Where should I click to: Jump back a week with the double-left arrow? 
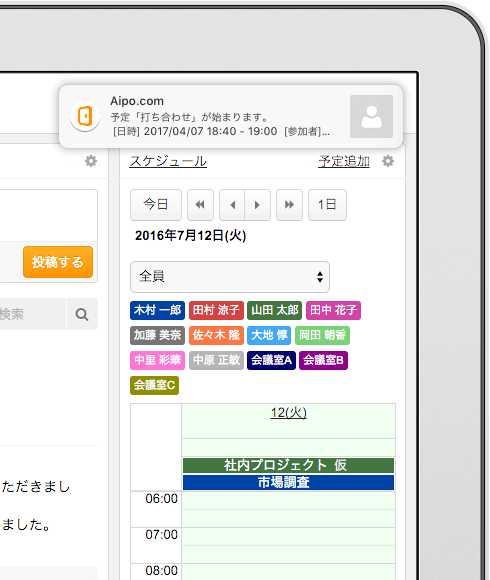(200, 205)
